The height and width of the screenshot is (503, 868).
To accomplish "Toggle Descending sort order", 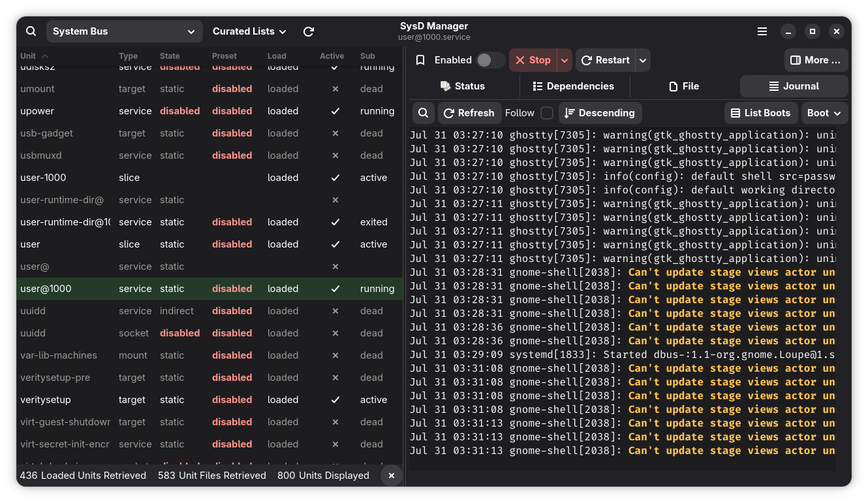I will pos(600,113).
